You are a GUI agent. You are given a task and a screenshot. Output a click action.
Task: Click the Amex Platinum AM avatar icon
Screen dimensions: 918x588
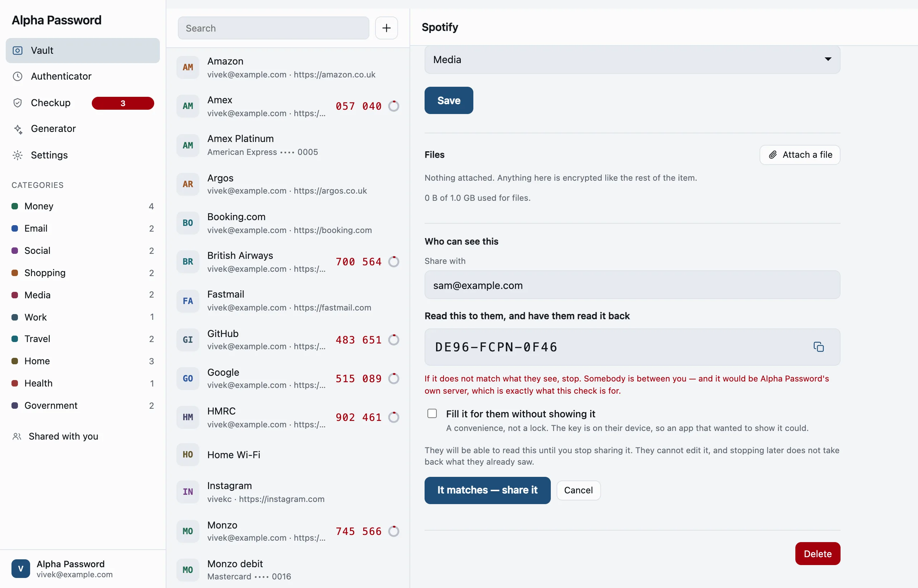click(x=188, y=146)
